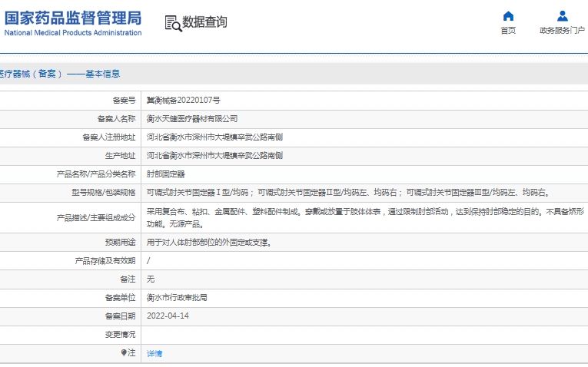Click the home (首页) house icon
The image size is (588, 367).
pos(508,16)
